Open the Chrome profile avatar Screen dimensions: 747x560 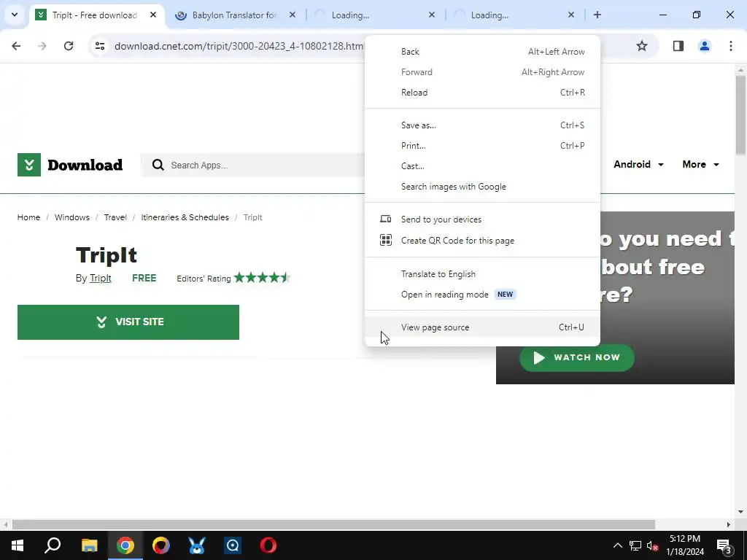tap(704, 46)
